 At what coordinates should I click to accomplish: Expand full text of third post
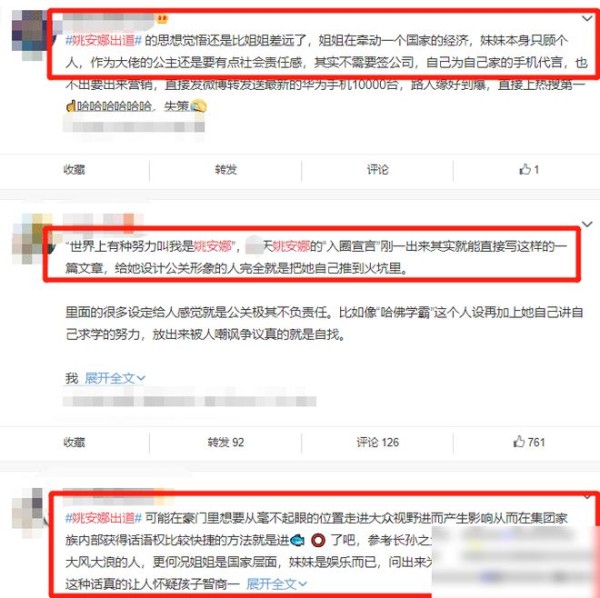[277, 584]
